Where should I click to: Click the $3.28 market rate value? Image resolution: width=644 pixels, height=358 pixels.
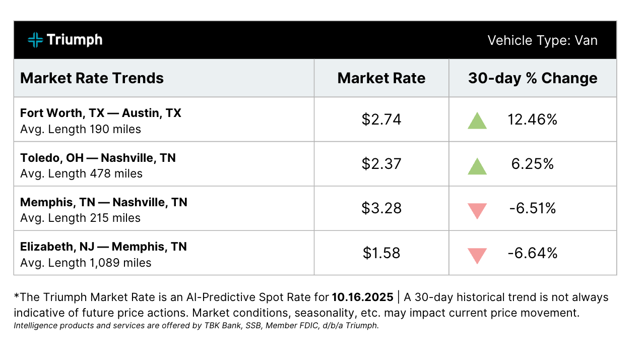381,208
